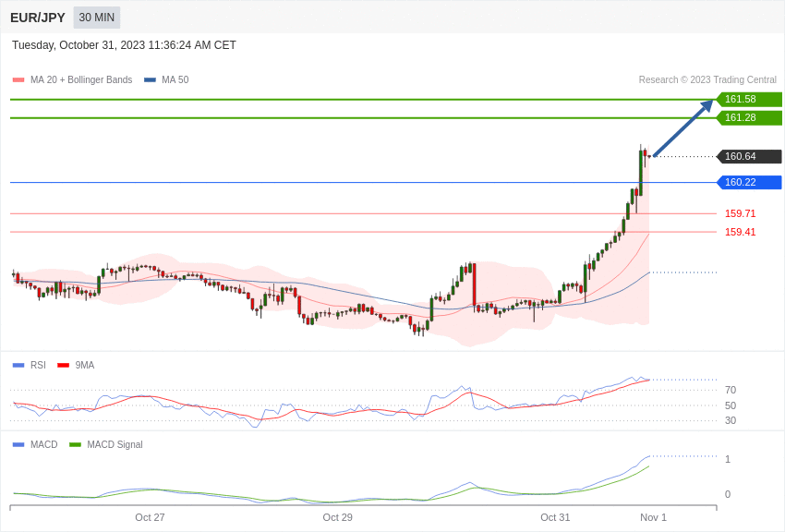
Task: Click 'Research © 2023 Trading Central' credit
Action: pos(707,80)
